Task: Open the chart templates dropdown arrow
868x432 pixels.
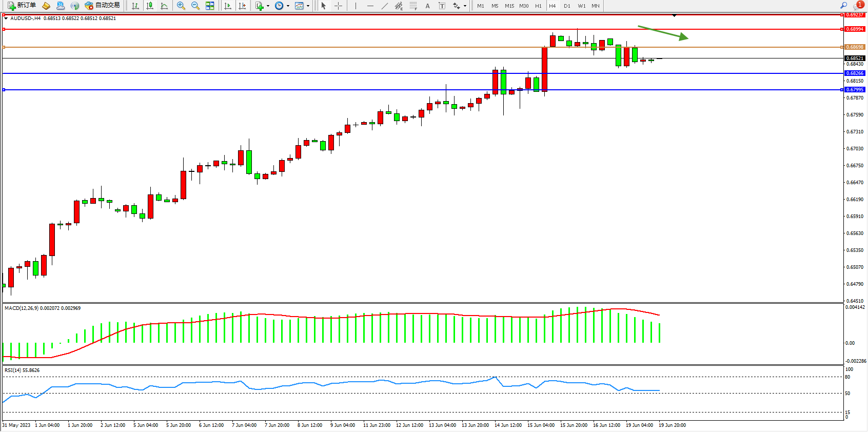Action: [308, 6]
